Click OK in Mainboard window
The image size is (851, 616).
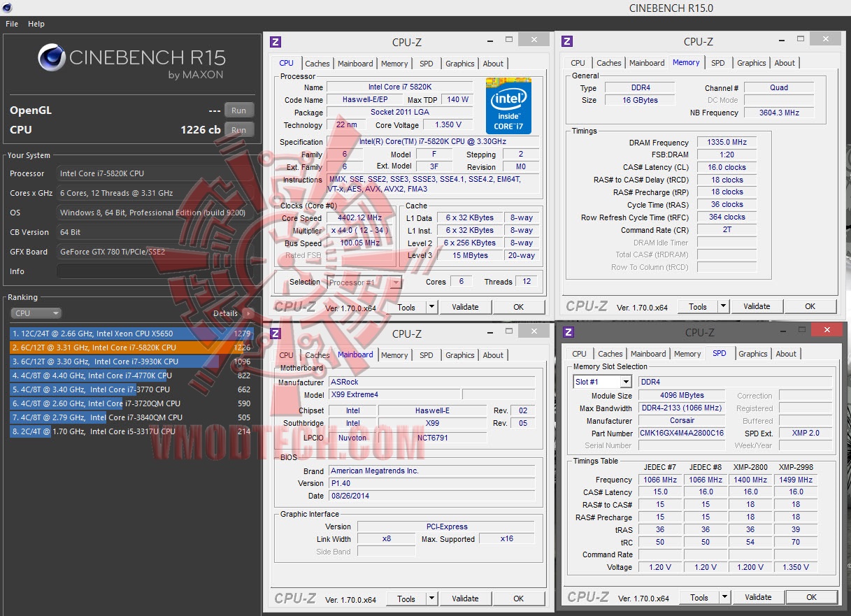click(518, 599)
